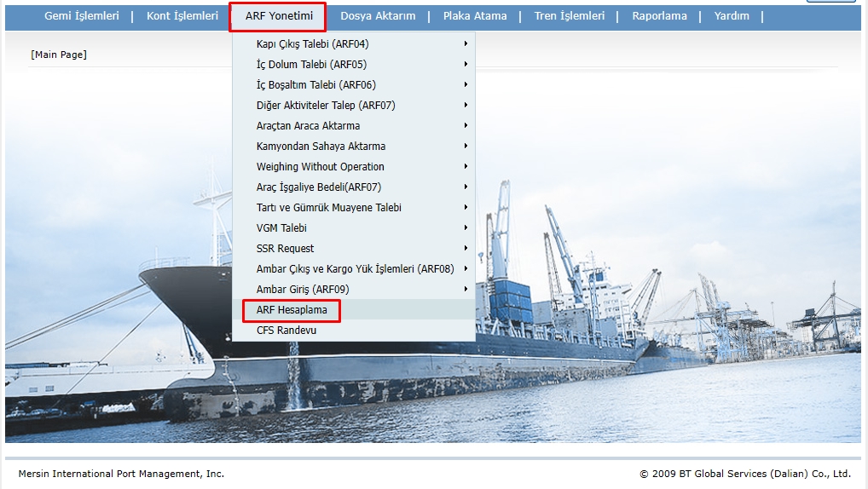The width and height of the screenshot is (868, 489).
Task: Expand Kapı Çıkış Talebi (ARF04) submenu arrow
Action: point(466,44)
